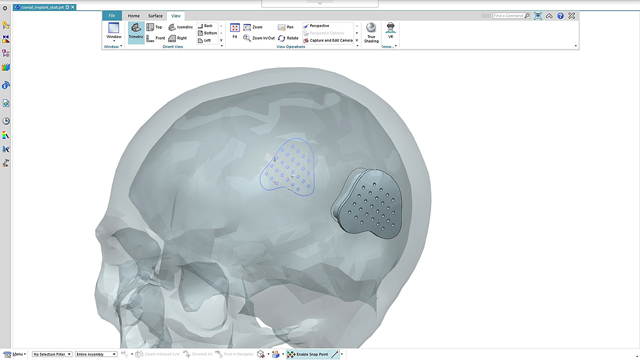Screen dimensions: 640x360
Task: Switch to the Left view
Action: (x=204, y=40)
